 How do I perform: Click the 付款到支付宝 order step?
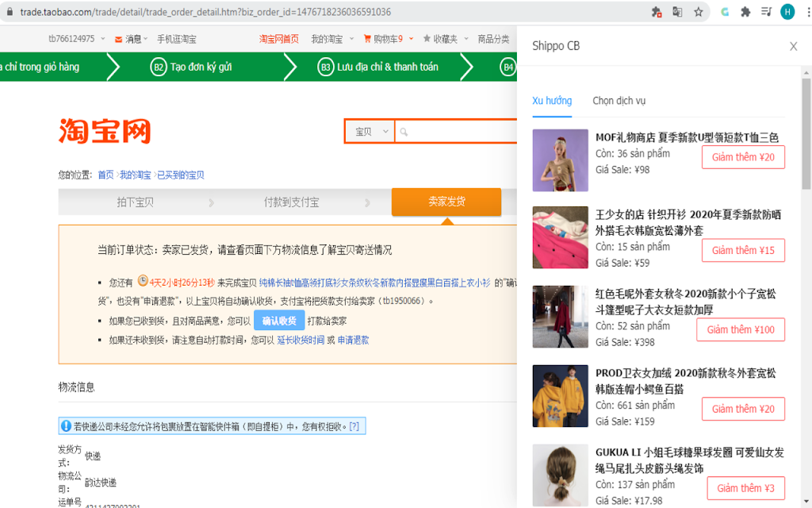(291, 202)
